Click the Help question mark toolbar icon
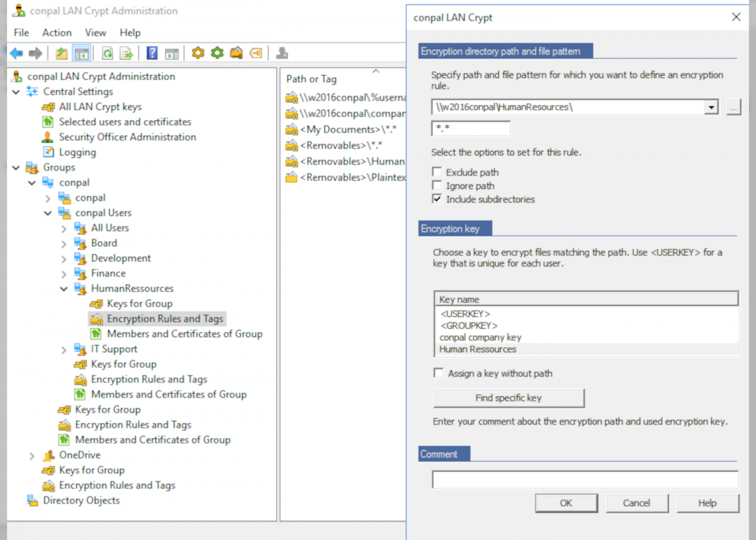Viewport: 756px width, 540px height. click(x=151, y=53)
